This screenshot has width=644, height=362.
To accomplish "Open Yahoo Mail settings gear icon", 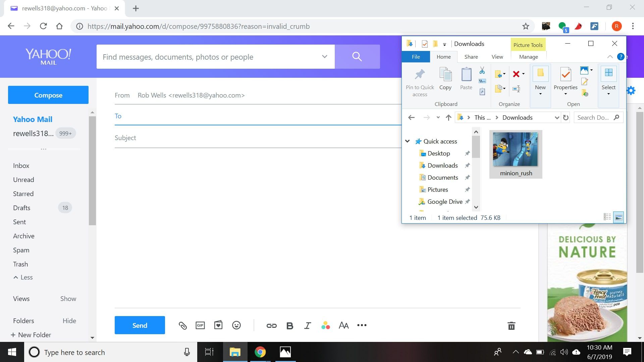I will click(x=631, y=90).
